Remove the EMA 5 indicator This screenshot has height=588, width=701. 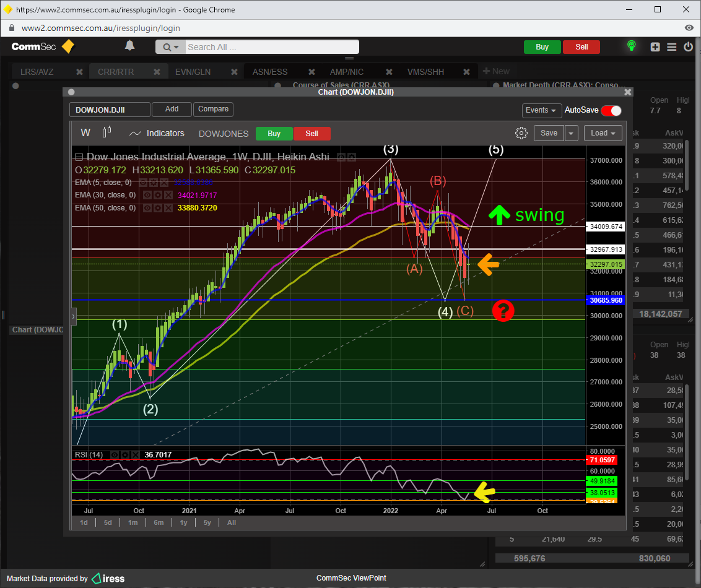[x=164, y=183]
